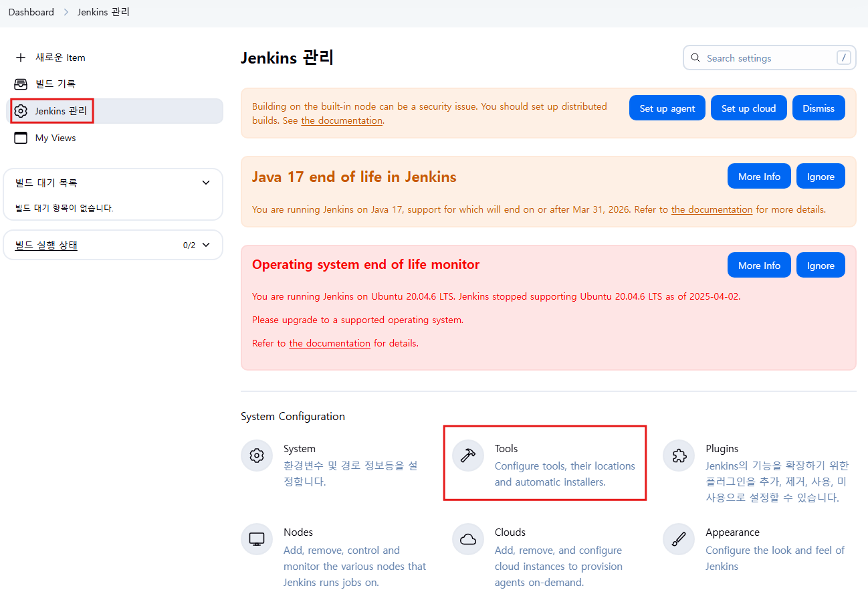Click the Plugins puzzle-piece icon

679,456
